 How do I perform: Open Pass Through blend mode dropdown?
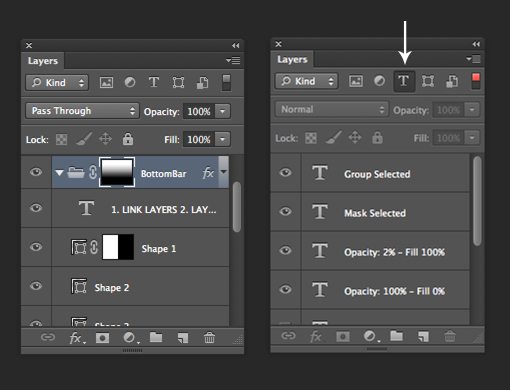coord(82,111)
